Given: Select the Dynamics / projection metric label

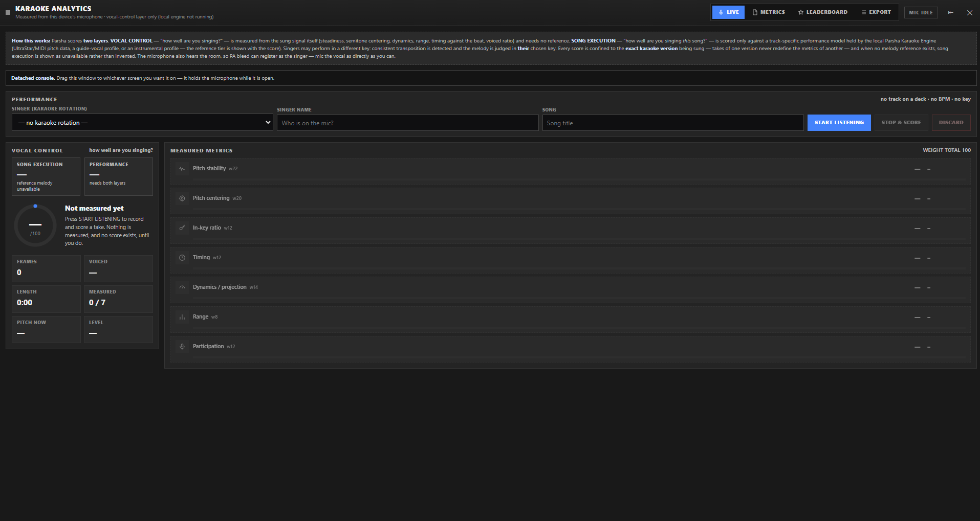Looking at the screenshot, I should pos(220,287).
